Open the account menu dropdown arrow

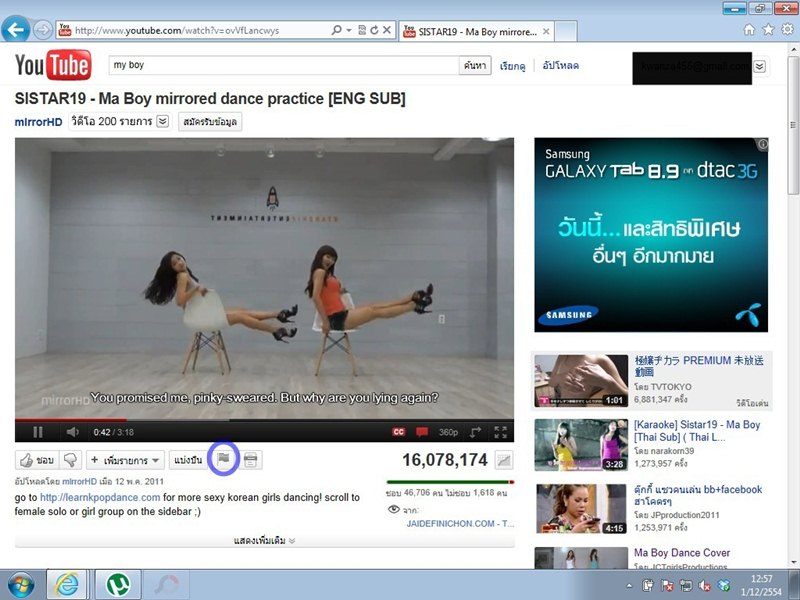(760, 66)
